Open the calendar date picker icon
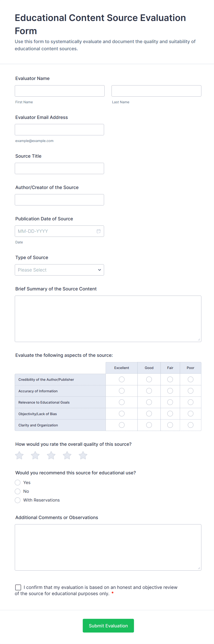 (99, 231)
